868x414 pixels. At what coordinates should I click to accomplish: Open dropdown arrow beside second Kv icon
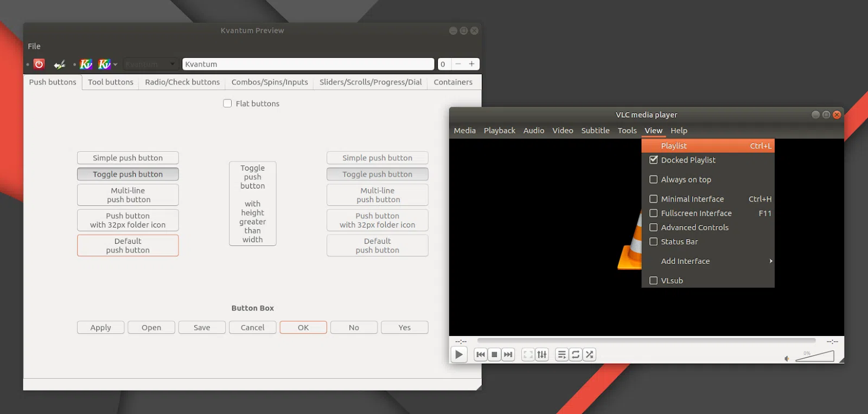point(115,64)
